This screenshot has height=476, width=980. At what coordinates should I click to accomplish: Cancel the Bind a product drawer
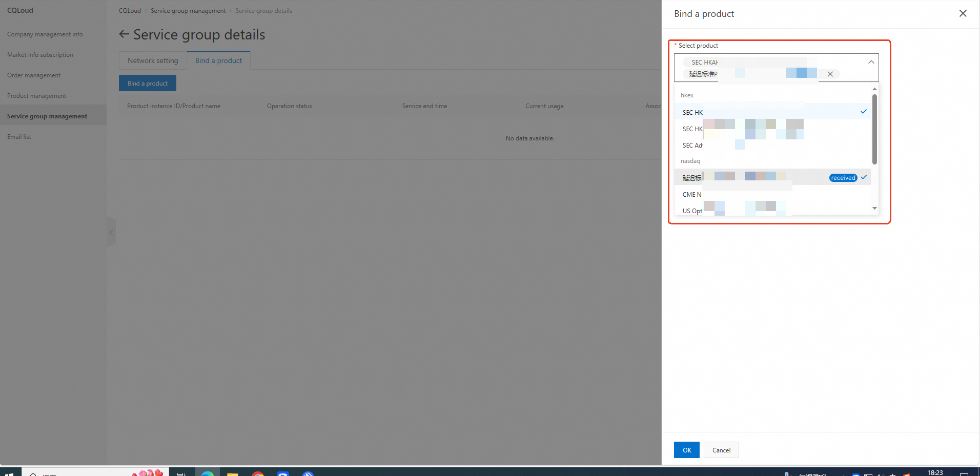point(721,450)
